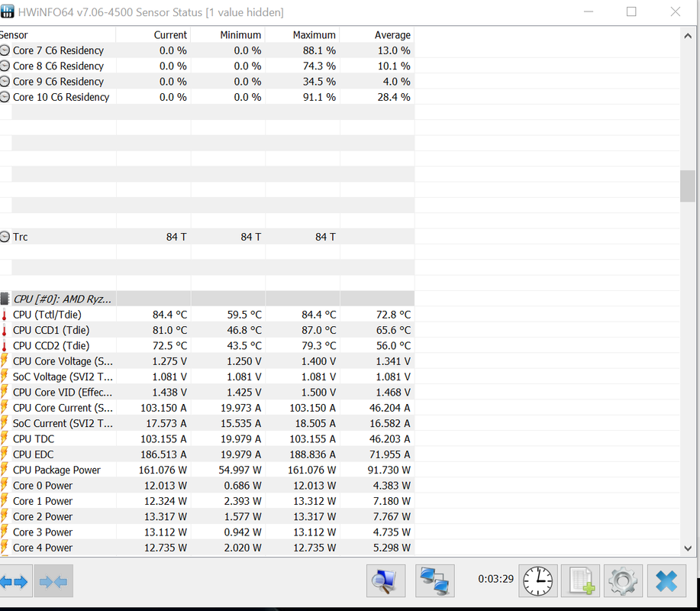This screenshot has width=700, height=611.
Task: Click the lightning icon for CPU Core VID
Action: [5, 392]
